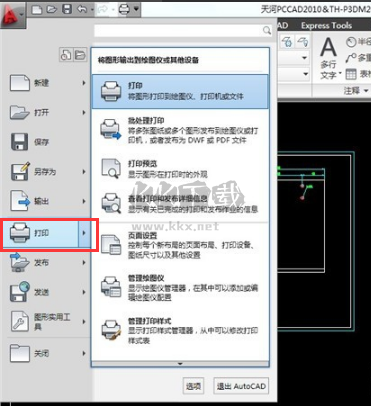The height and width of the screenshot is (406, 371).
Task: Click the Save floppy icon in quick access toolbar
Action: tap(67, 9)
